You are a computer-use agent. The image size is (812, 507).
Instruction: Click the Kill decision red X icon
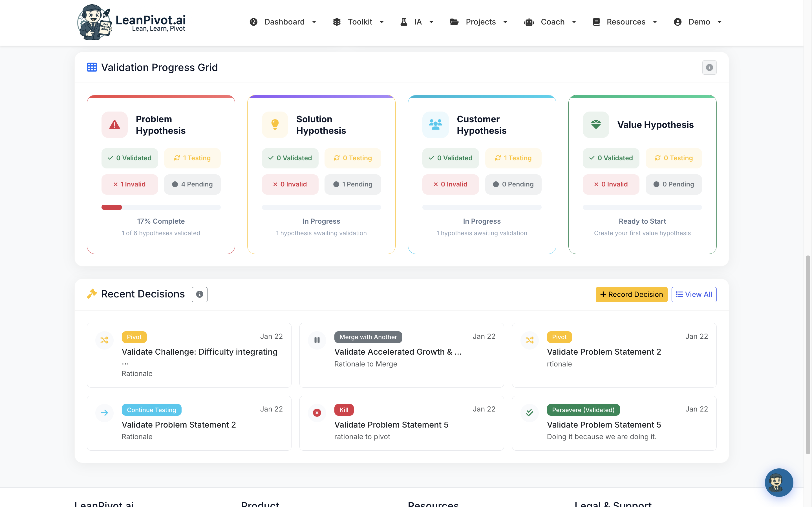[x=317, y=412]
